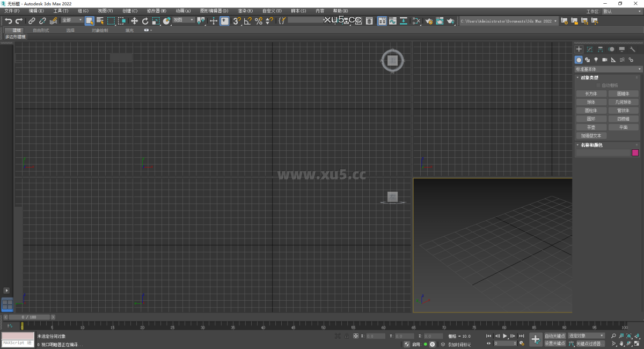This screenshot has height=349, width=644.
Task: Click the object color swatch
Action: [x=635, y=152]
